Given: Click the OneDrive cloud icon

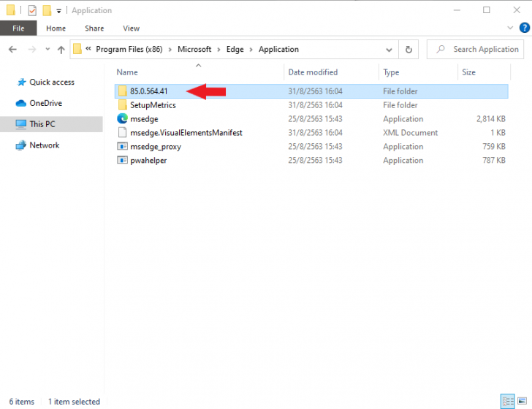Looking at the screenshot, I should coord(21,103).
